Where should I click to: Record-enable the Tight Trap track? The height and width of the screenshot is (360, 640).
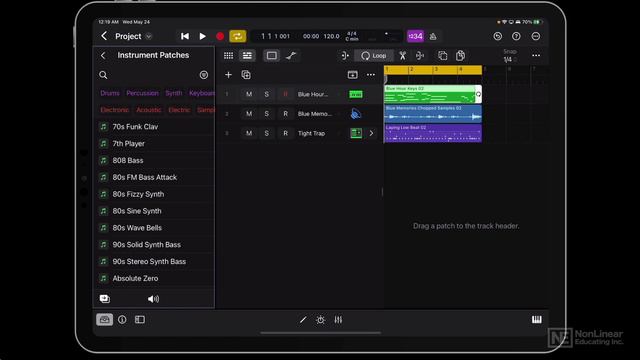click(285, 133)
